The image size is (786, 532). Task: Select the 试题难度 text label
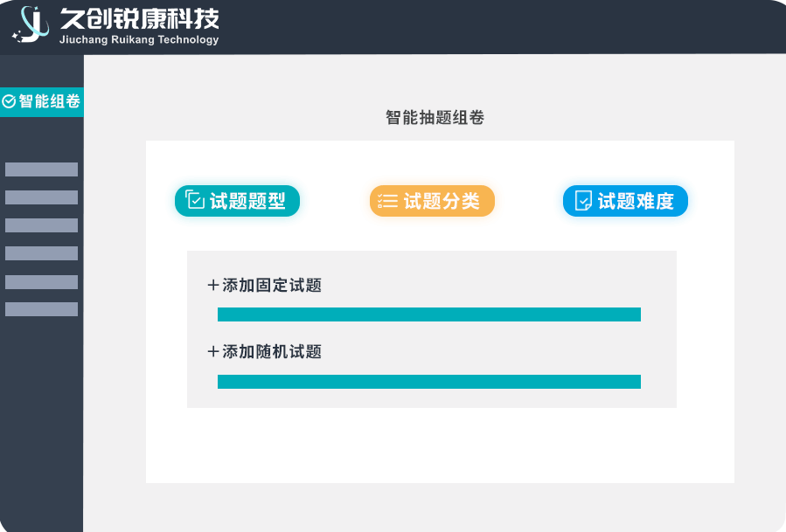(x=636, y=201)
